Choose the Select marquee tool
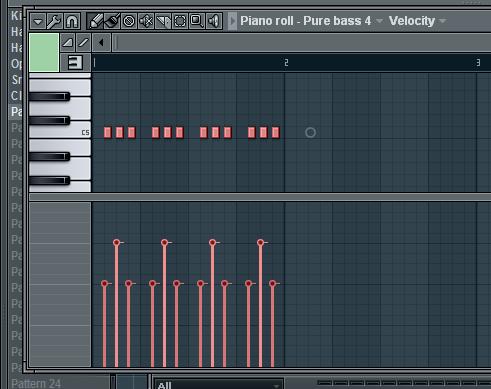491x389 pixels. click(180, 22)
